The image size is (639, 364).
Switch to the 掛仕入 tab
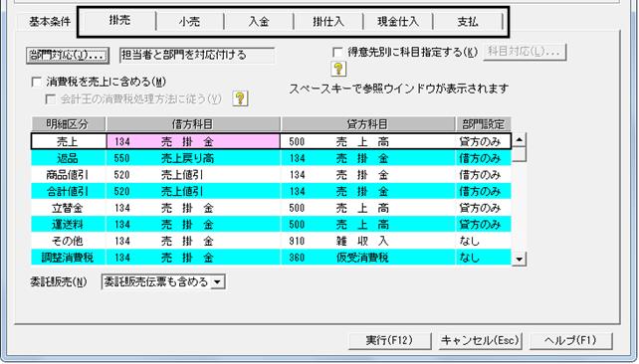(328, 22)
